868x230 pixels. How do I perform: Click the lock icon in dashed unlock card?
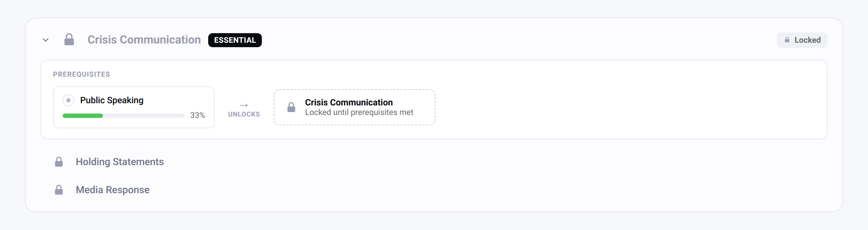(291, 107)
